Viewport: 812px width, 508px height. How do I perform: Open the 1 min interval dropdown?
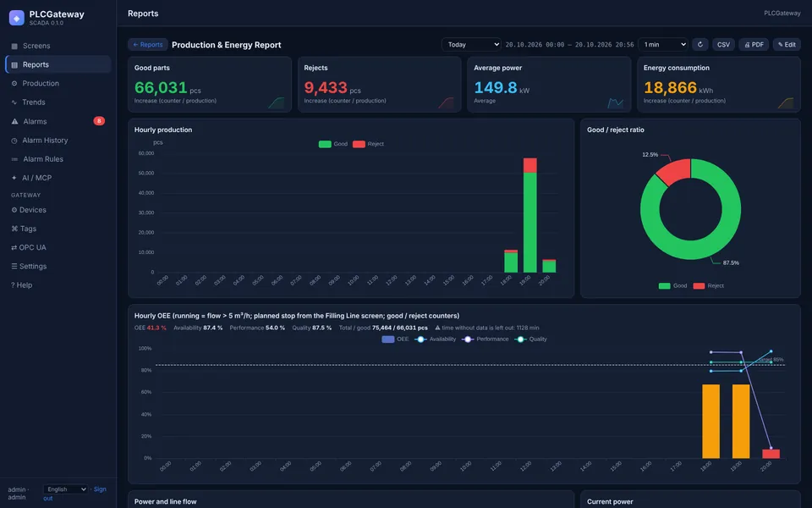pos(663,45)
